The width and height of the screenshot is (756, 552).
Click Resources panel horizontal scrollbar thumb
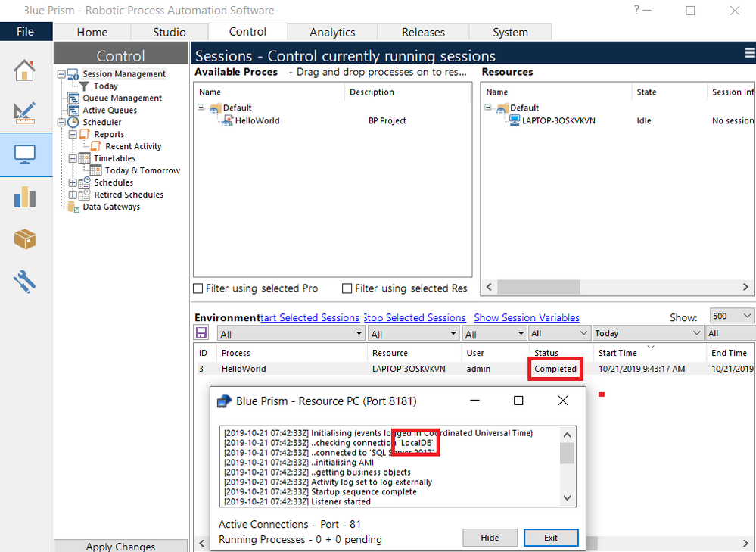click(539, 287)
